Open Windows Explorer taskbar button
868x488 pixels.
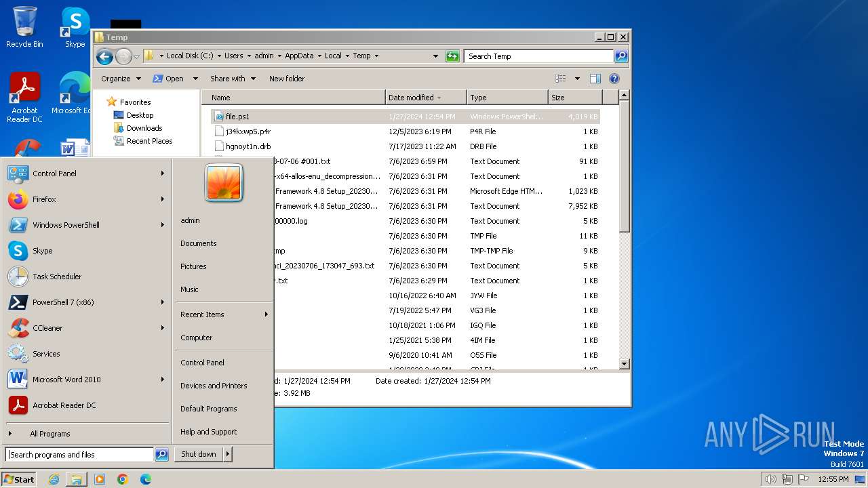(76, 479)
